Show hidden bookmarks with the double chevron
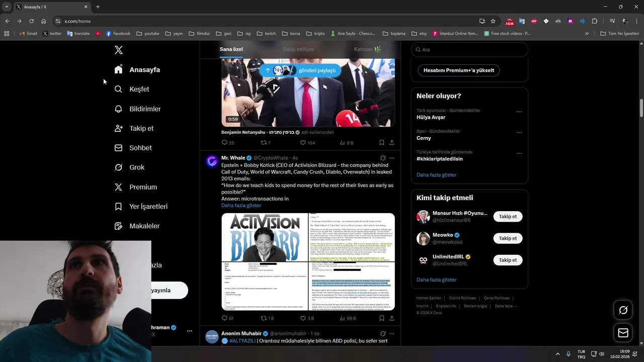This screenshot has height=362, width=644. [587, 34]
